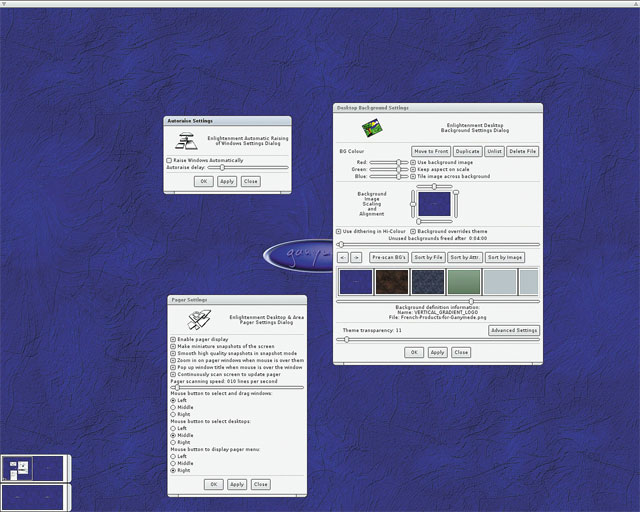Toggle Background overrides theme option

coord(413,232)
